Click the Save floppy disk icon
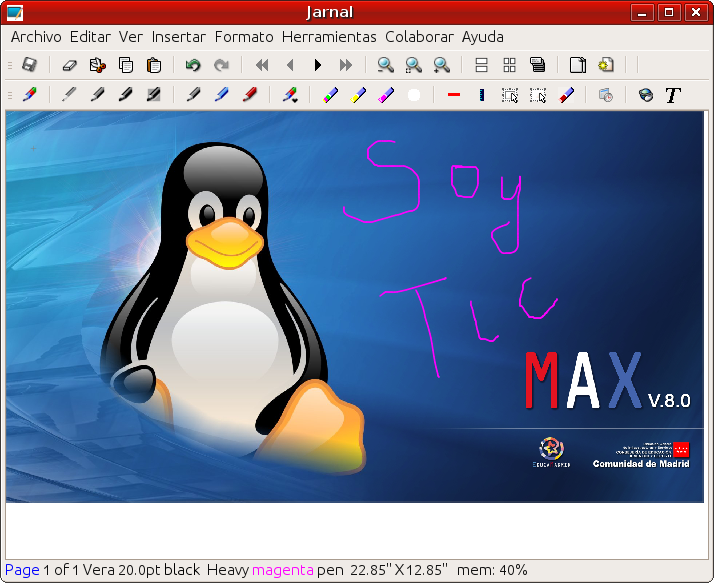 pyautogui.click(x=29, y=65)
